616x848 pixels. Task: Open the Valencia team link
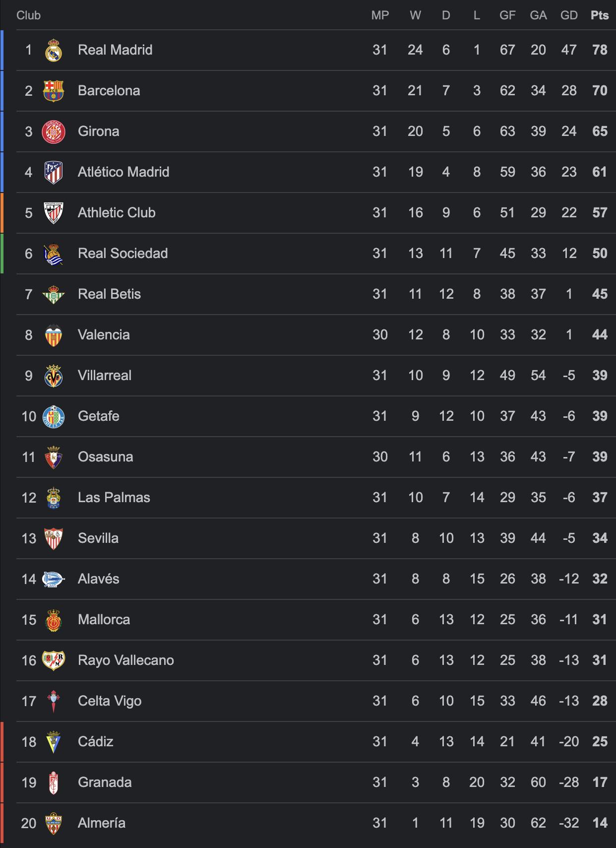[104, 335]
